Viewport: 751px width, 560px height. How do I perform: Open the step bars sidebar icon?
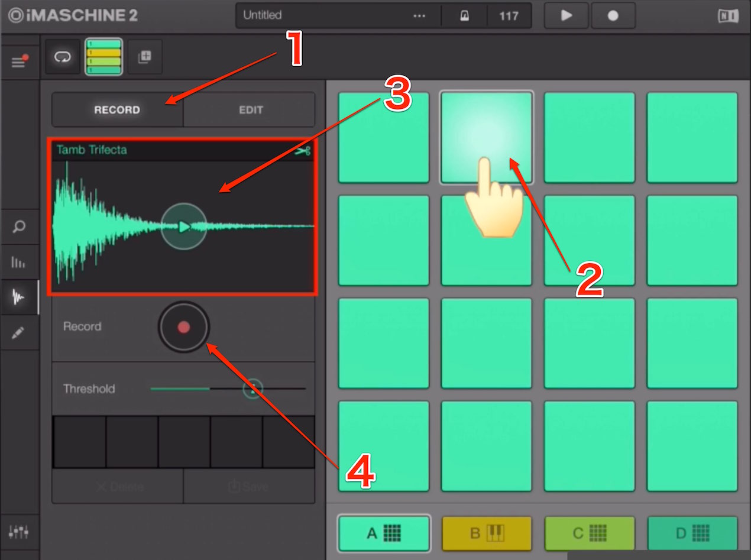[19, 262]
